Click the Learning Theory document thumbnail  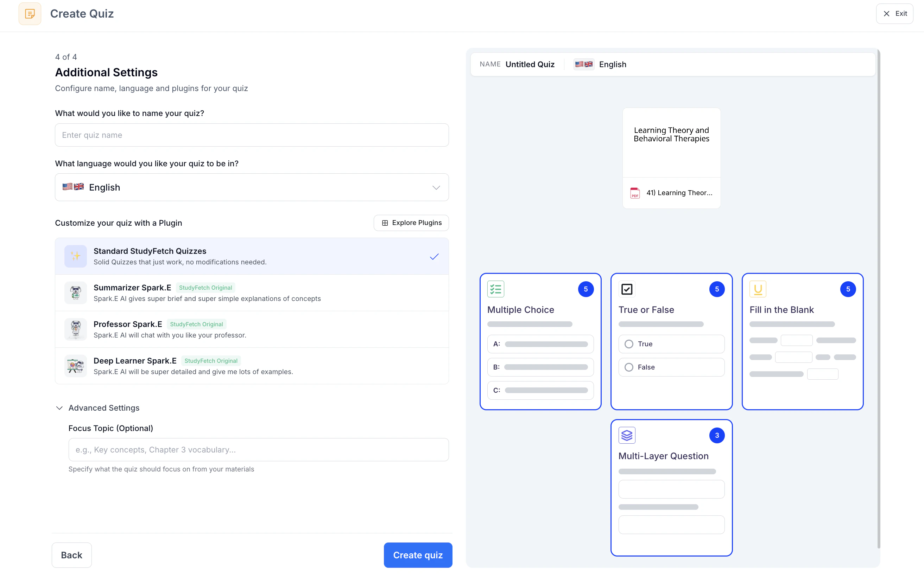[x=671, y=143]
